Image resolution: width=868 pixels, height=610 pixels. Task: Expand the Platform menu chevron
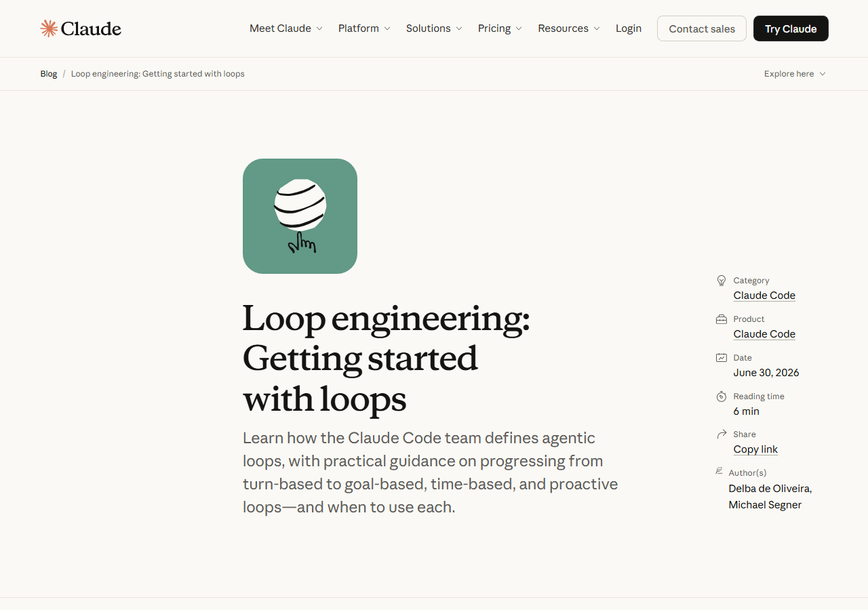coord(387,28)
